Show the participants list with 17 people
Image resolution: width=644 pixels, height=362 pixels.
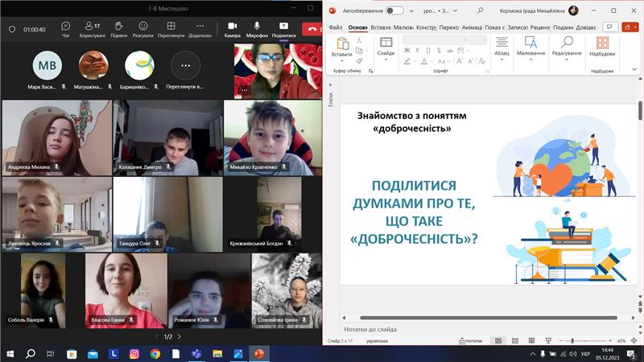point(92,28)
